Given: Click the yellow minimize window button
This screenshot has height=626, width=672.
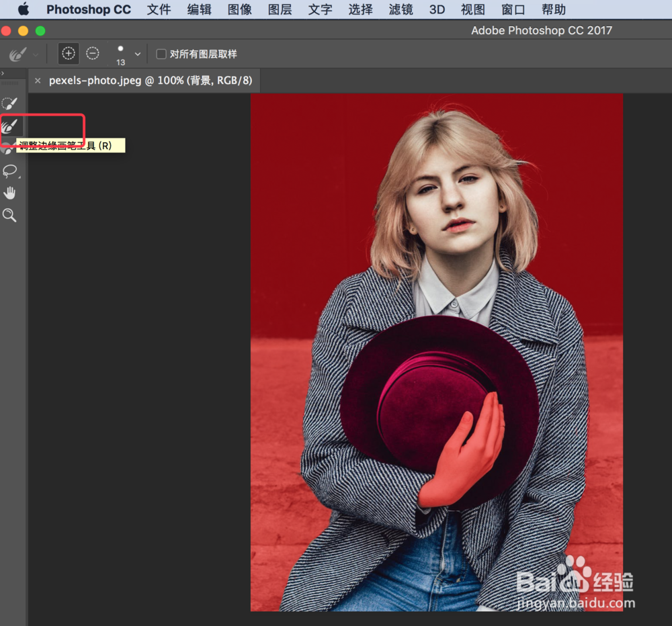Looking at the screenshot, I should pyautogui.click(x=23, y=31).
